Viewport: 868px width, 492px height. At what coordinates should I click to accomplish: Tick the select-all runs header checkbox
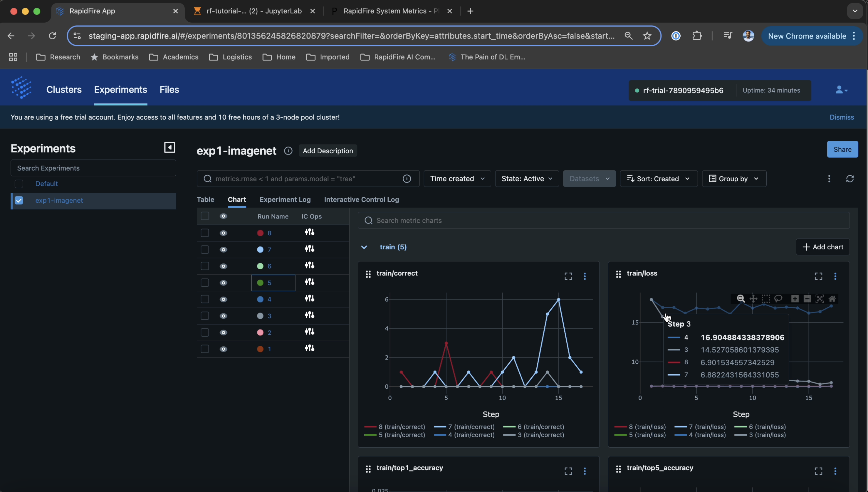pyautogui.click(x=205, y=216)
